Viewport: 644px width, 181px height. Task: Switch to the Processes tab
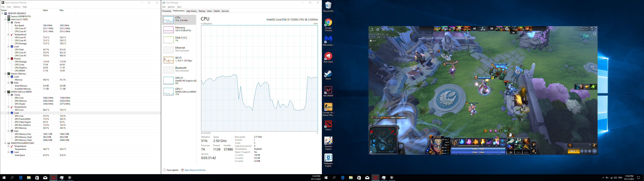pos(167,11)
